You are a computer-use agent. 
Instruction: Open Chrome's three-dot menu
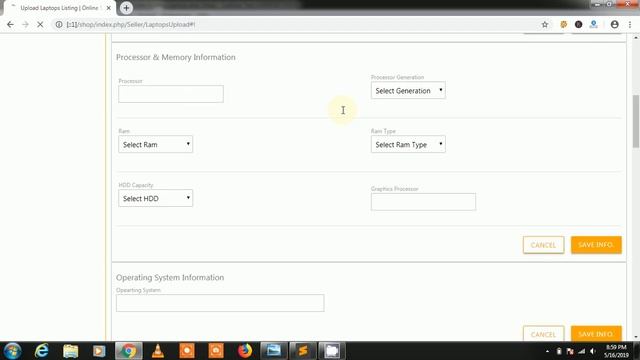coord(630,24)
